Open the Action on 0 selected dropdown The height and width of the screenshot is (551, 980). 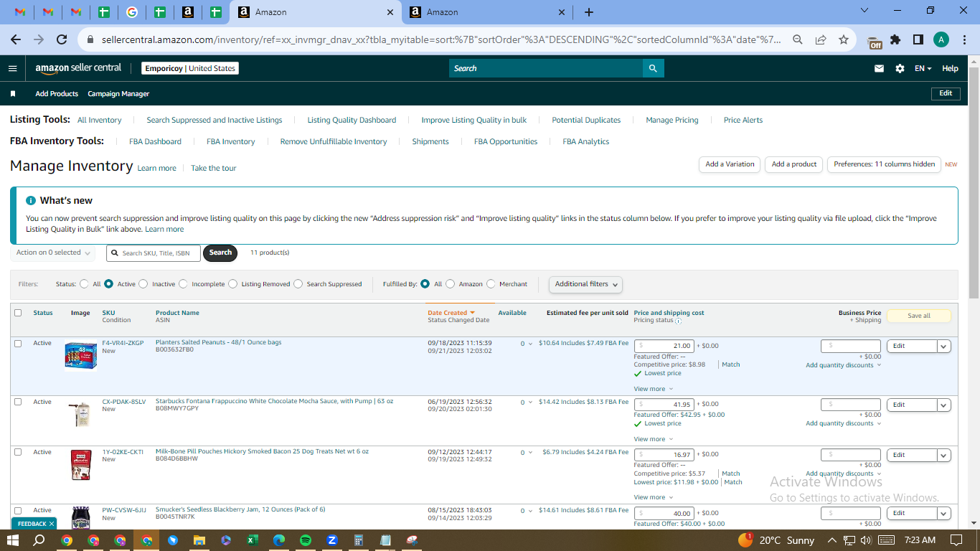click(53, 253)
